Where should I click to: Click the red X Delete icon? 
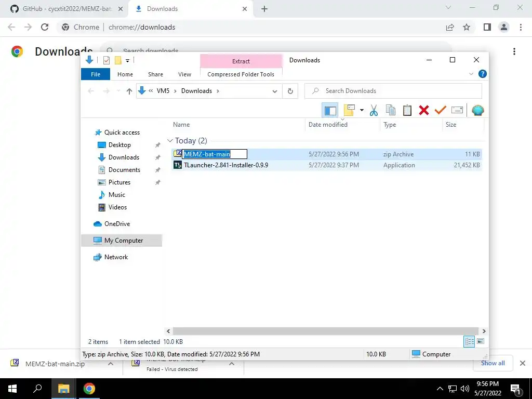424,110
